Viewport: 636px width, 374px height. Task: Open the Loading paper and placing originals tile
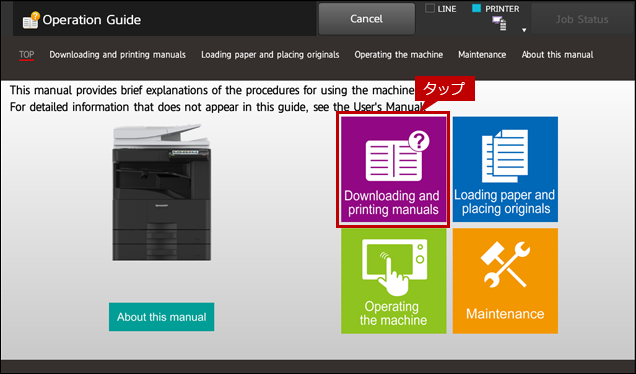505,170
